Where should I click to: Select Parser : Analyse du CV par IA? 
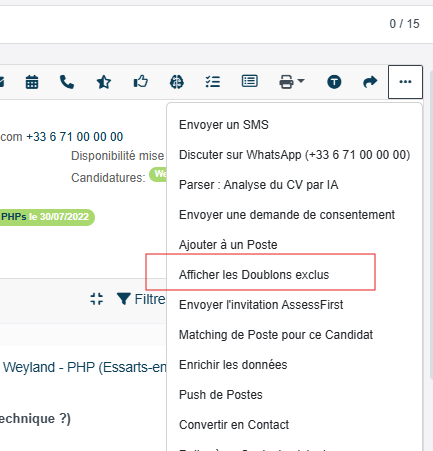[259, 185]
